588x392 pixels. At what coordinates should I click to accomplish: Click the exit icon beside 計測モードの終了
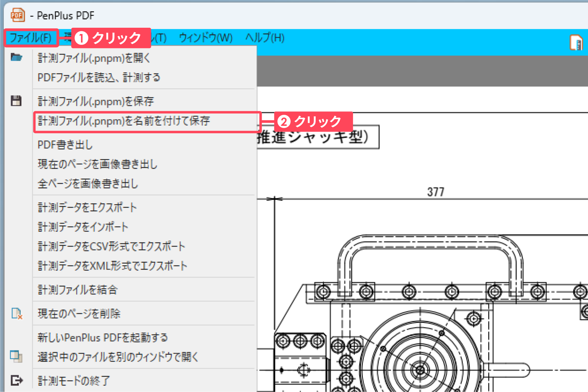[17, 380]
